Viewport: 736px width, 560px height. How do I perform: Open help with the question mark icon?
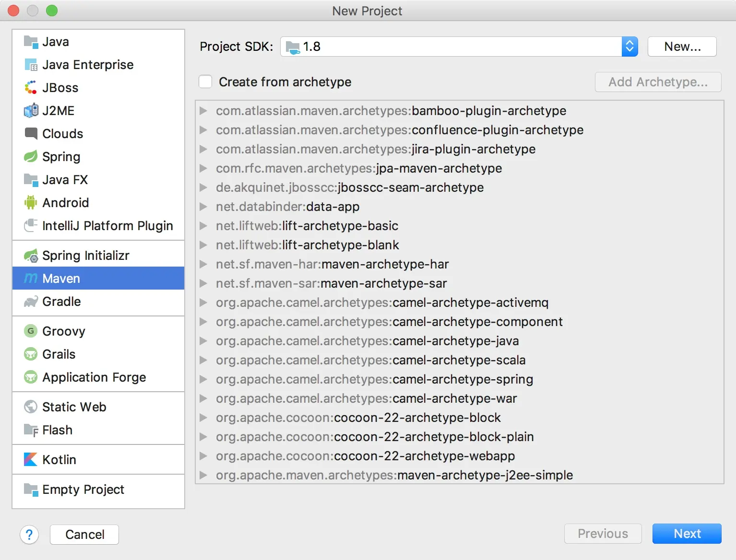click(x=29, y=535)
